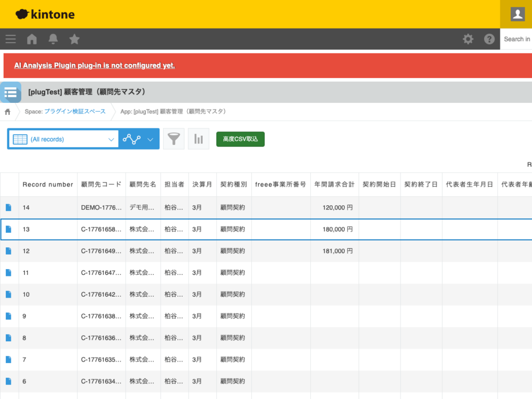532x399 pixels.
Task: Click the 高度CSV取込 button
Action: (x=240, y=139)
